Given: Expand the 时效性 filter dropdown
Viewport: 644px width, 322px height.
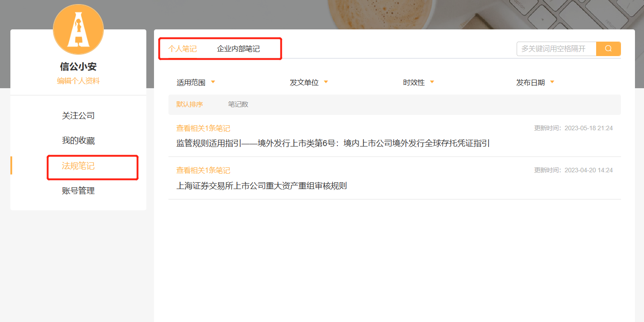Looking at the screenshot, I should 419,83.
